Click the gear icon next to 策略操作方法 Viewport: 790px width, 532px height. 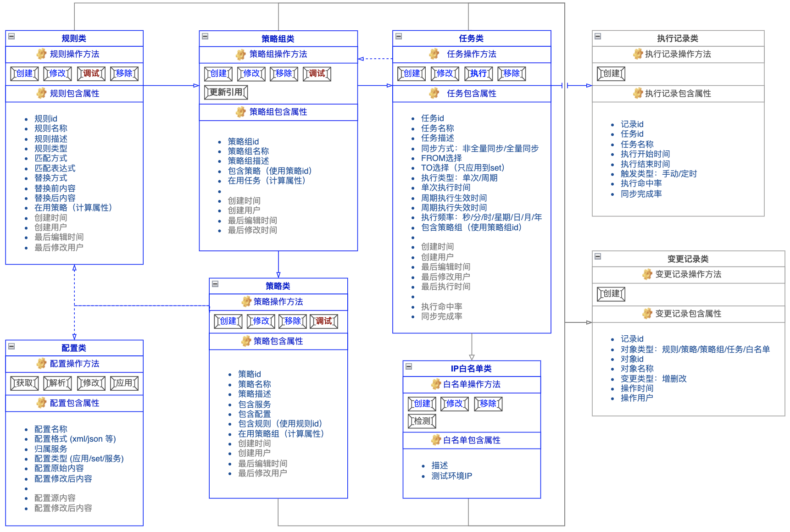click(246, 302)
